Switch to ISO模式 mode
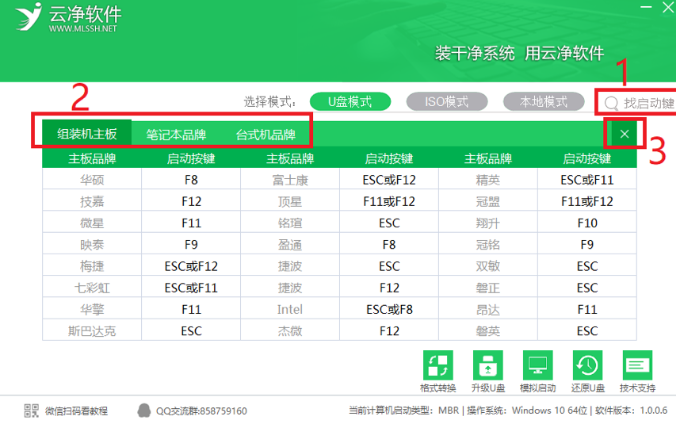The height and width of the screenshot is (431, 676). pos(446,102)
